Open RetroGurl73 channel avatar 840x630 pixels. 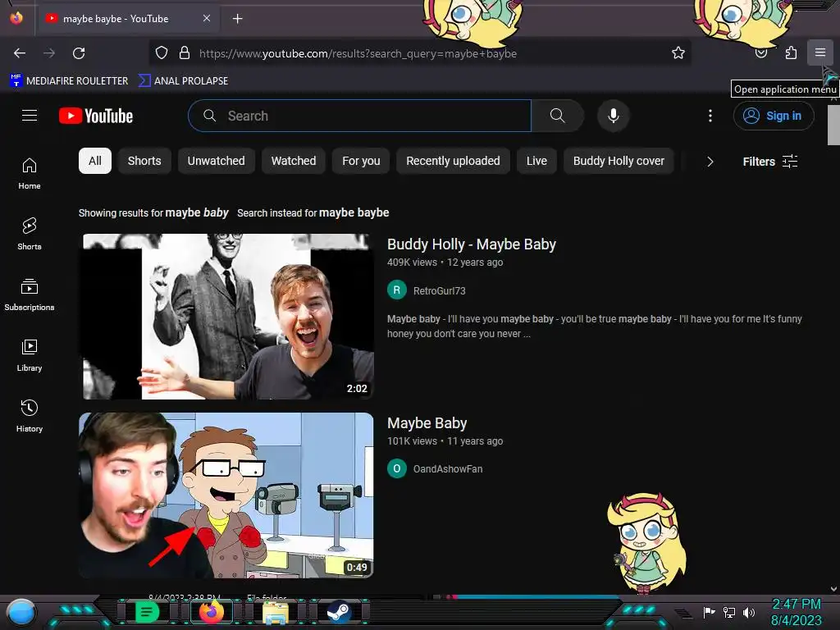[397, 290]
